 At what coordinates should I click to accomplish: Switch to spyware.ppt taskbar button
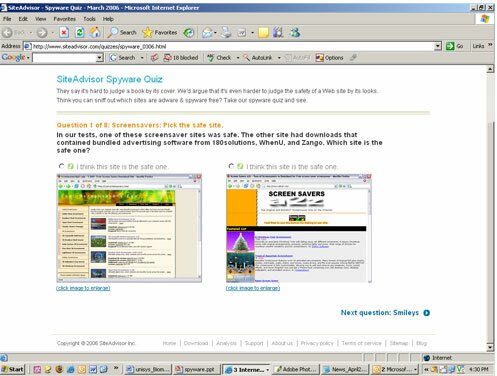tap(196, 369)
